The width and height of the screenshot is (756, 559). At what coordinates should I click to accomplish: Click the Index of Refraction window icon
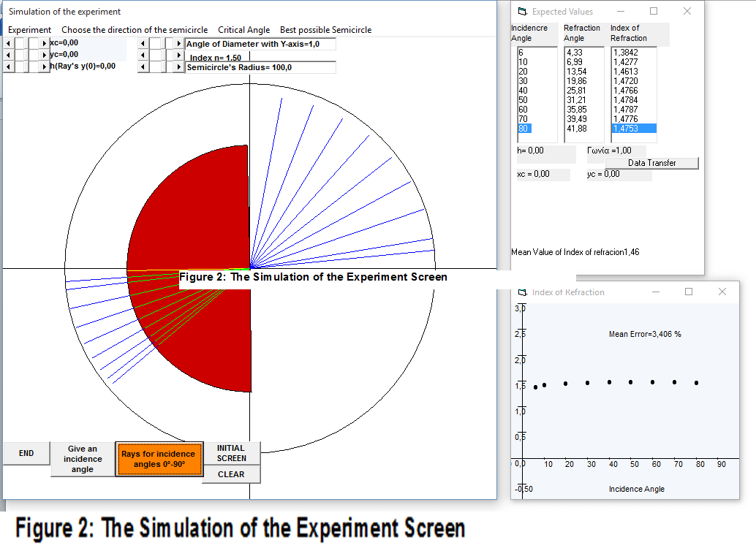click(x=523, y=292)
